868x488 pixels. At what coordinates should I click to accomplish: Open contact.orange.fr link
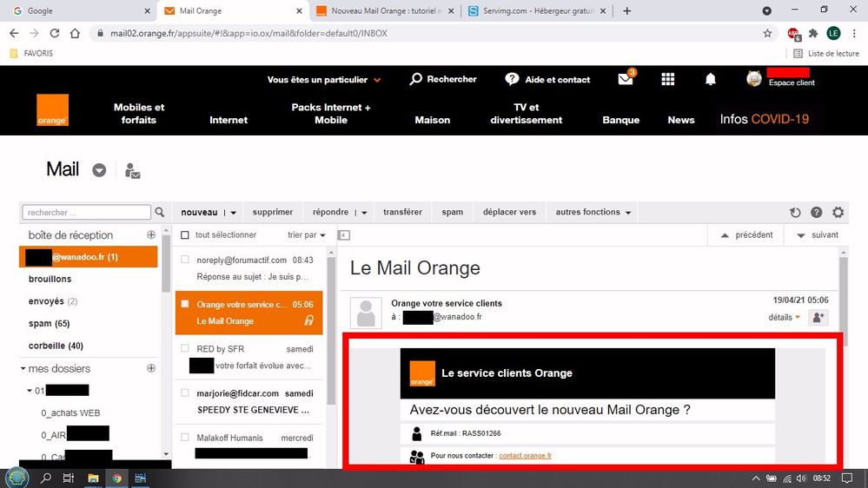pos(525,455)
